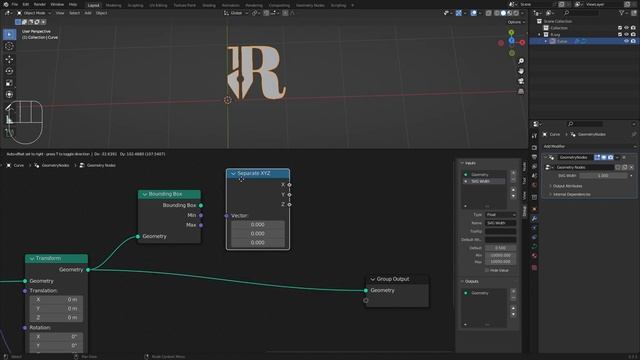This screenshot has height=360, width=640.
Task: Open the viewport Add menu button
Action: [x=88, y=13]
